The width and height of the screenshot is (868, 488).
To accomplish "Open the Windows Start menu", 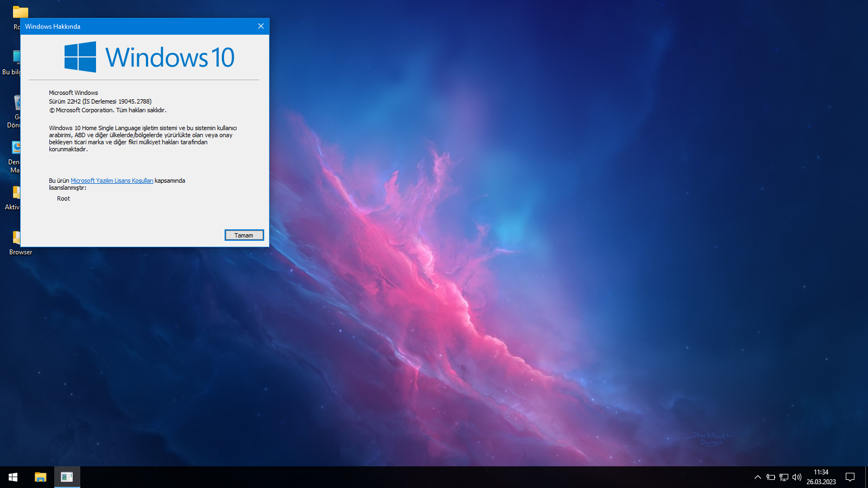I will [13, 477].
